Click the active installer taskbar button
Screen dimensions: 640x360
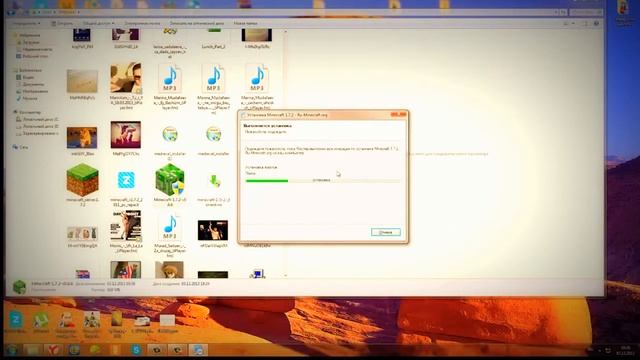pyautogui.click(x=198, y=350)
